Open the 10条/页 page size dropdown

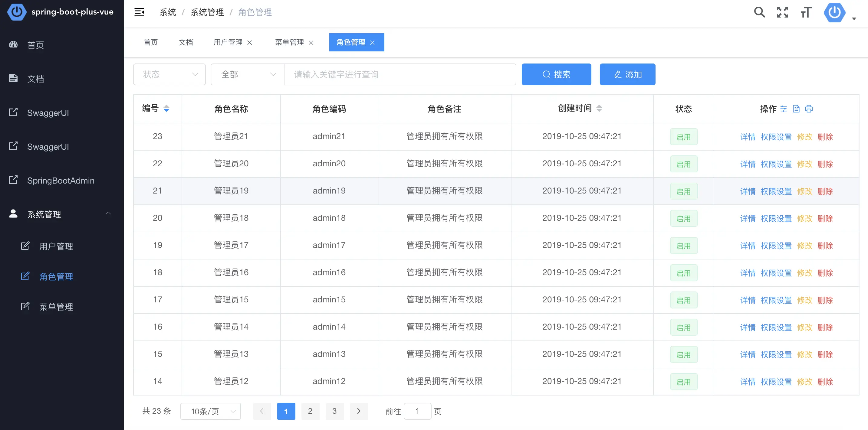(210, 411)
